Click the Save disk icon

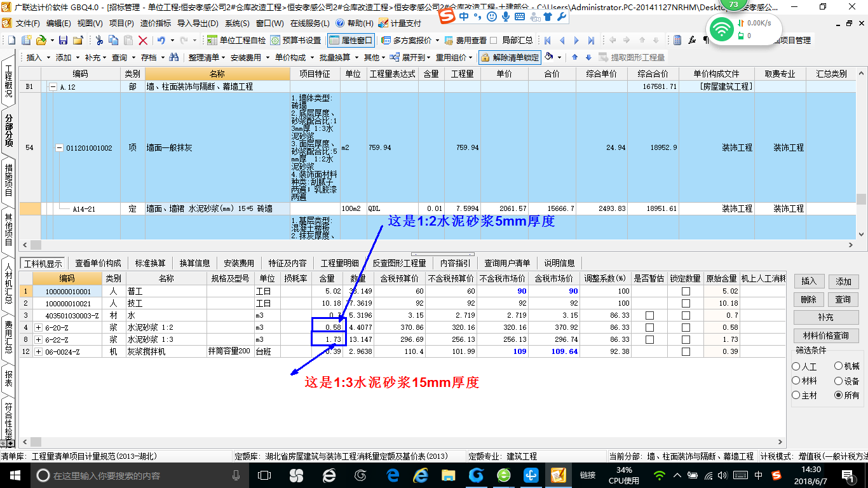[x=63, y=41]
